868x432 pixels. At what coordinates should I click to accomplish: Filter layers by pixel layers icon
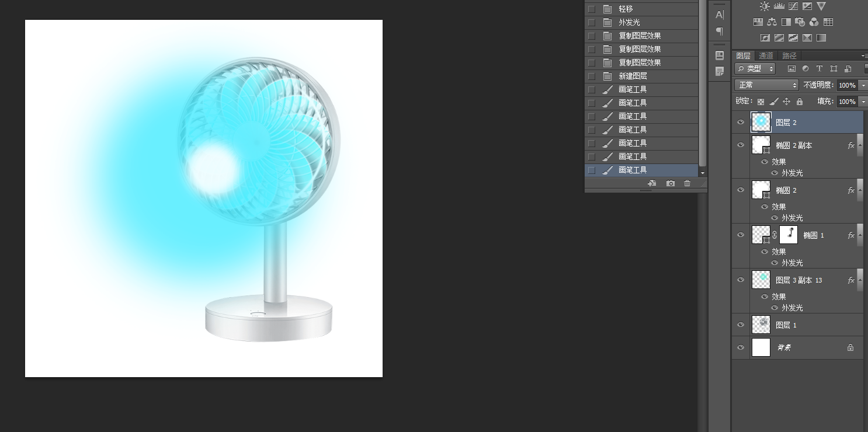(x=791, y=69)
